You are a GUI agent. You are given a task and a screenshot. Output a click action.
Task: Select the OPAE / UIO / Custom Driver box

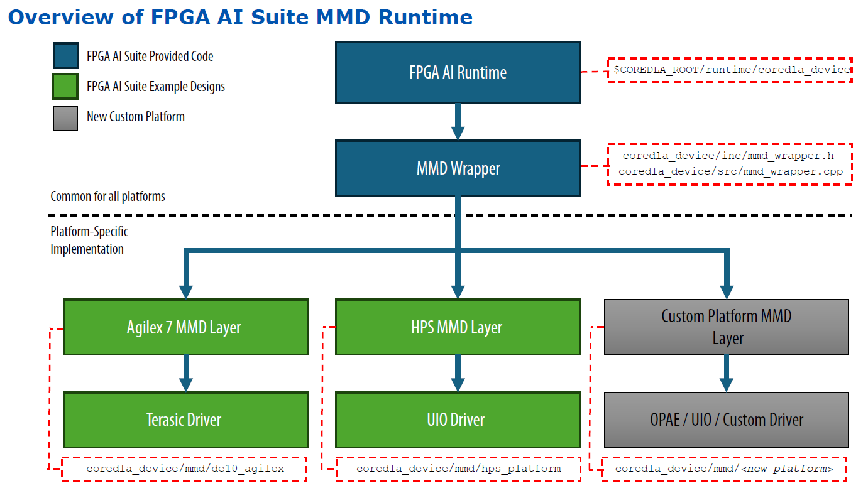point(726,420)
